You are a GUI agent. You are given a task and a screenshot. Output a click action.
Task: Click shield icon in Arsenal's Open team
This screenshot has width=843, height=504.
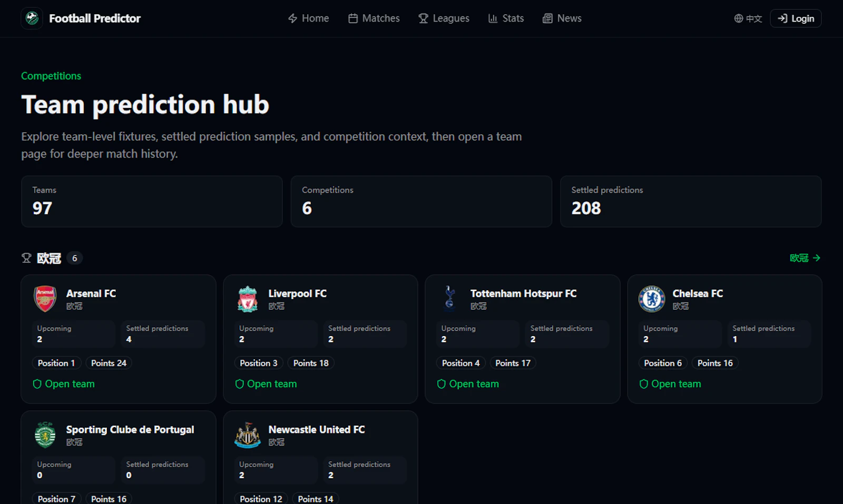37,384
